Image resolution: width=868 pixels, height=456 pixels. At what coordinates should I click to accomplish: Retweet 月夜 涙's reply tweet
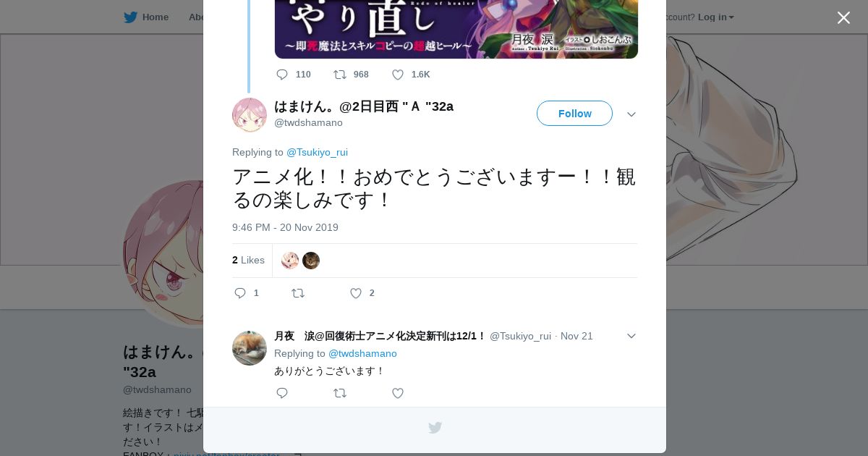340,393
